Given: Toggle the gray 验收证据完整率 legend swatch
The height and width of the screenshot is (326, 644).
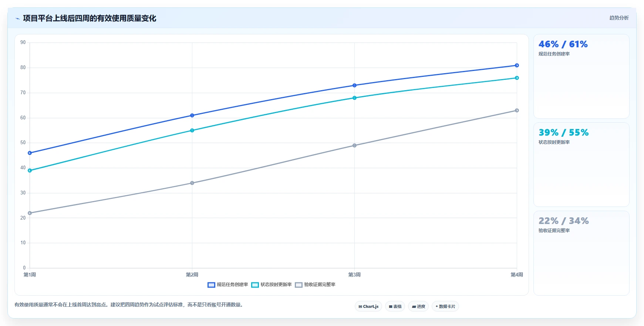Looking at the screenshot, I should (299, 285).
